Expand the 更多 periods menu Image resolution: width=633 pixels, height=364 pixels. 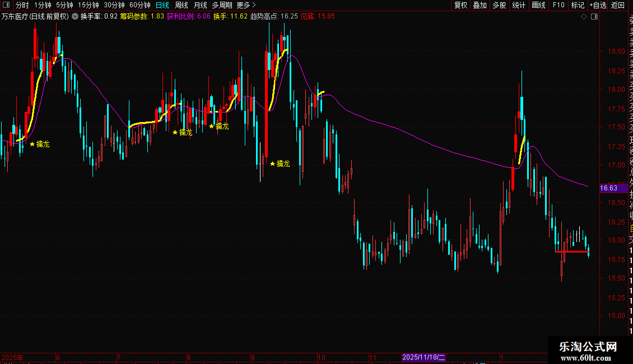[x=246, y=5]
